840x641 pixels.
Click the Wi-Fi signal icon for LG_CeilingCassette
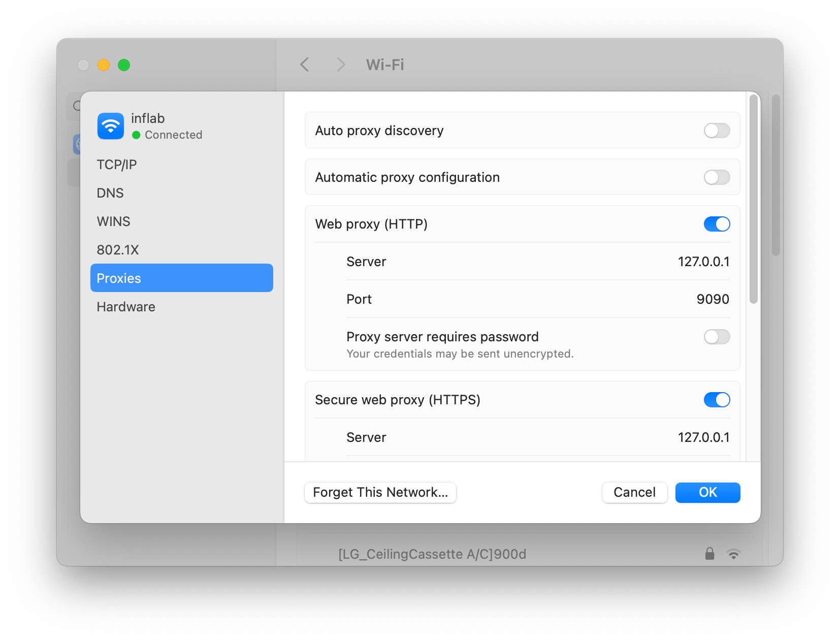tap(733, 554)
